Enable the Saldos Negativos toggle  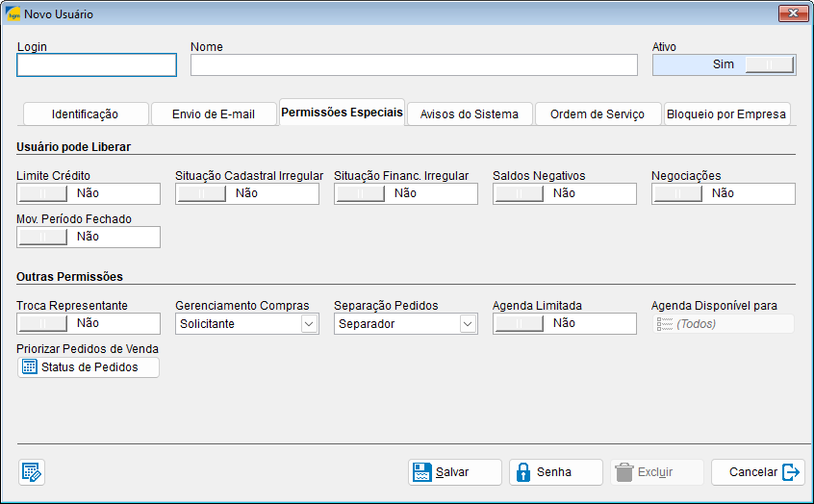pyautogui.click(x=520, y=193)
